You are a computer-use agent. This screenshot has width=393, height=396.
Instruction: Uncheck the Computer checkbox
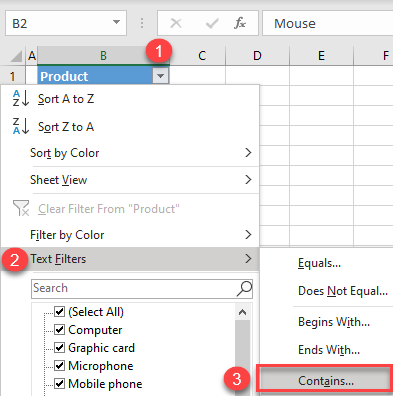pyautogui.click(x=59, y=330)
